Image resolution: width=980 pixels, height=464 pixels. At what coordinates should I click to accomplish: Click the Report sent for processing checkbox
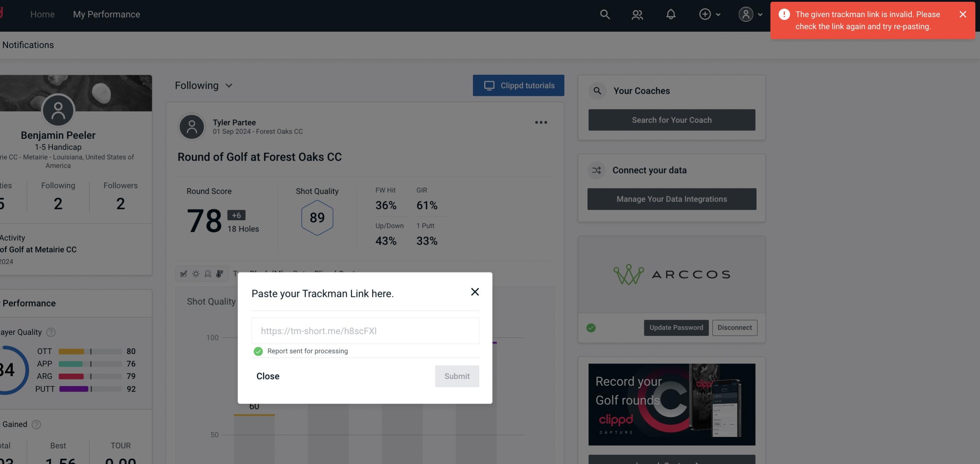[x=257, y=351]
